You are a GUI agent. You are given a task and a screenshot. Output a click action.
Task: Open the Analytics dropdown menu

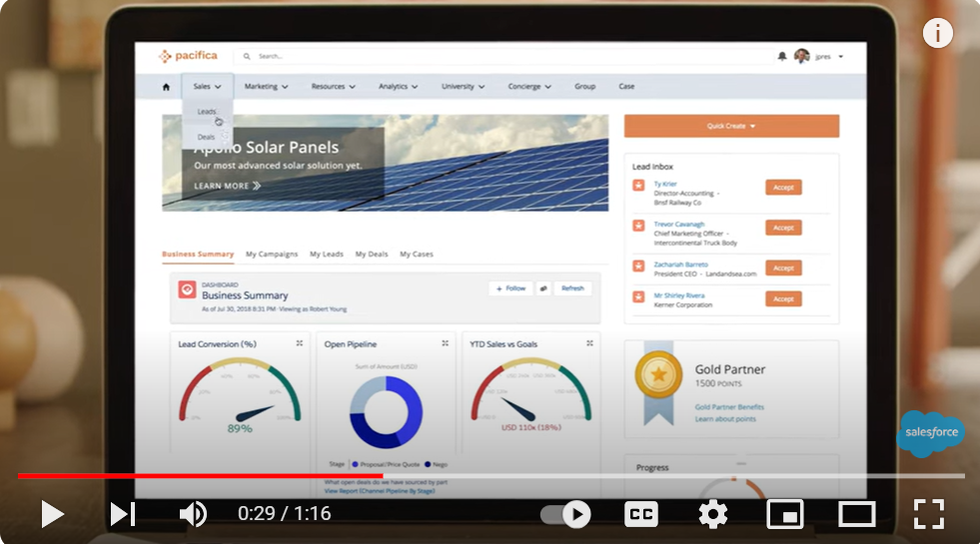point(399,86)
